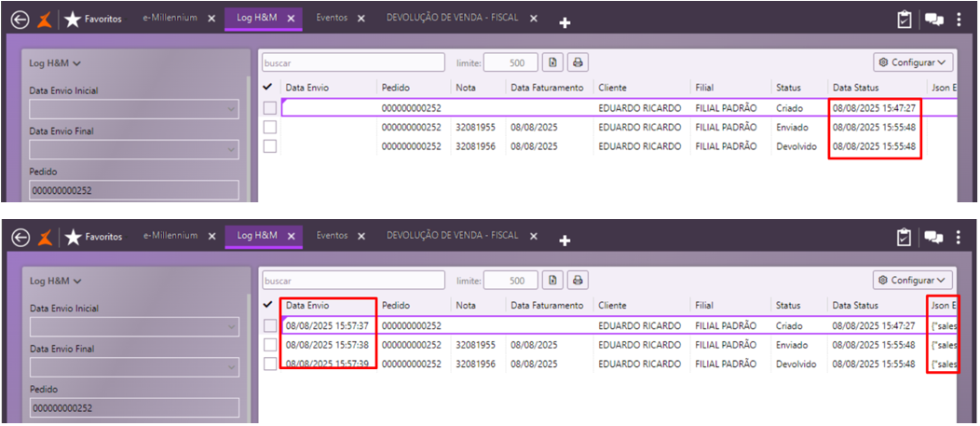This screenshot has height=426, width=980.
Task: Toggle the select-all checkmark, upper screenshot grid
Action: tap(268, 88)
